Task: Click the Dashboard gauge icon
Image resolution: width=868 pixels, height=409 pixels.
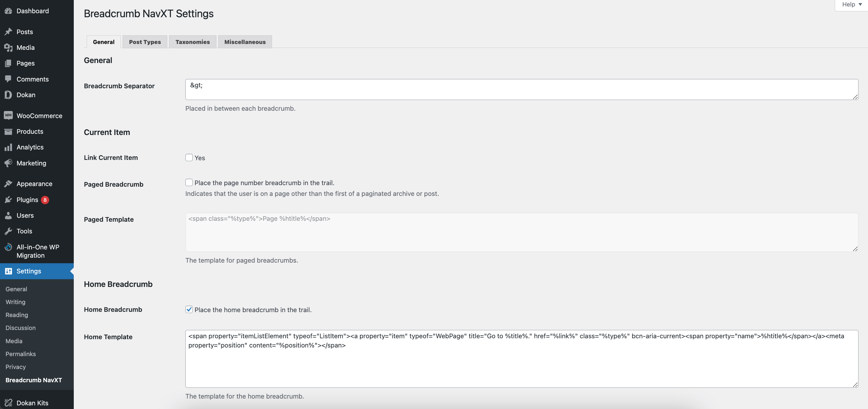Action: pyautogui.click(x=8, y=11)
